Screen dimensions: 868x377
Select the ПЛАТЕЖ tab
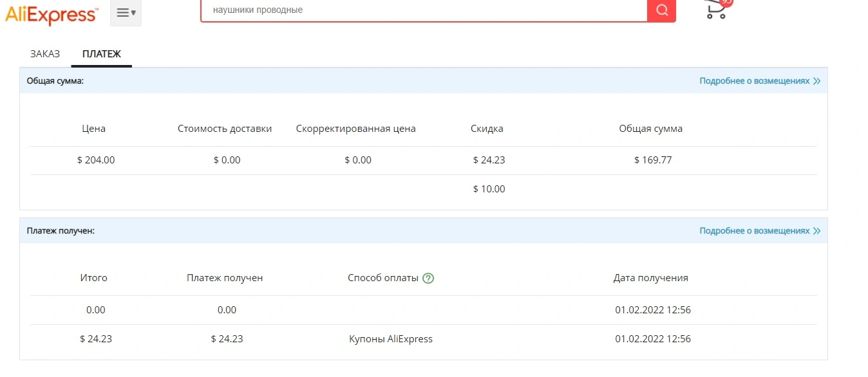102,54
